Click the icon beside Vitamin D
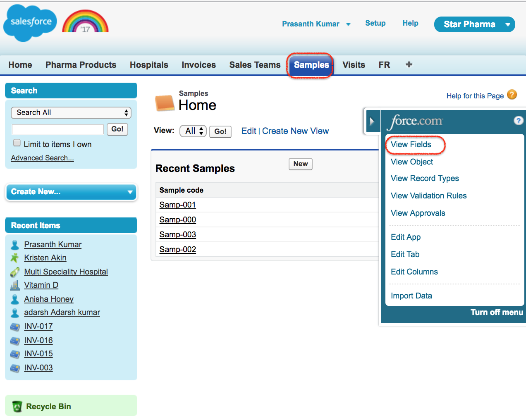526x420 pixels. tap(15, 285)
